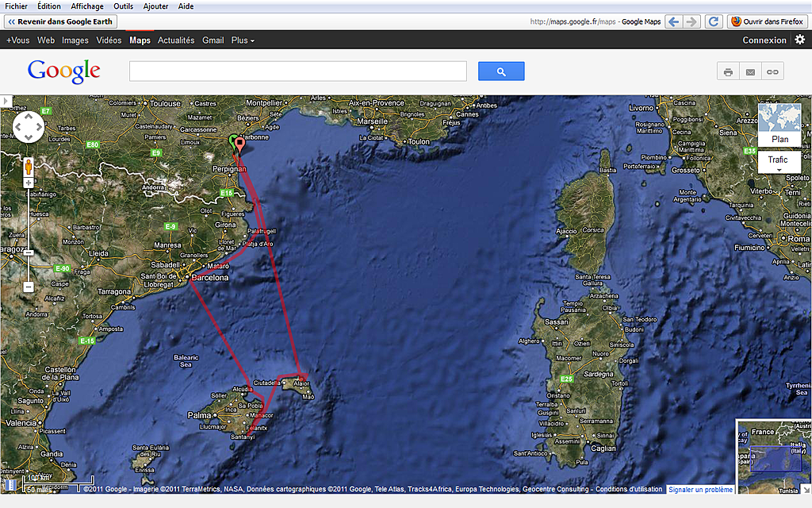Click Signaler un problème link

click(700, 489)
